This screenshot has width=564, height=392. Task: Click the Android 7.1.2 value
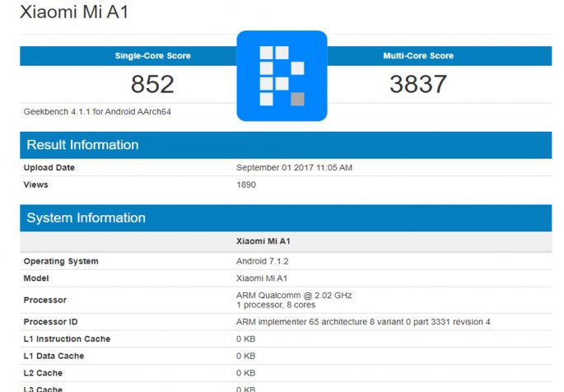pyautogui.click(x=263, y=261)
